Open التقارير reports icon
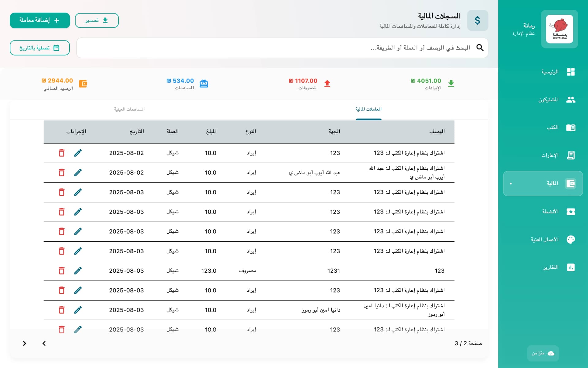The image size is (588, 368). click(571, 267)
